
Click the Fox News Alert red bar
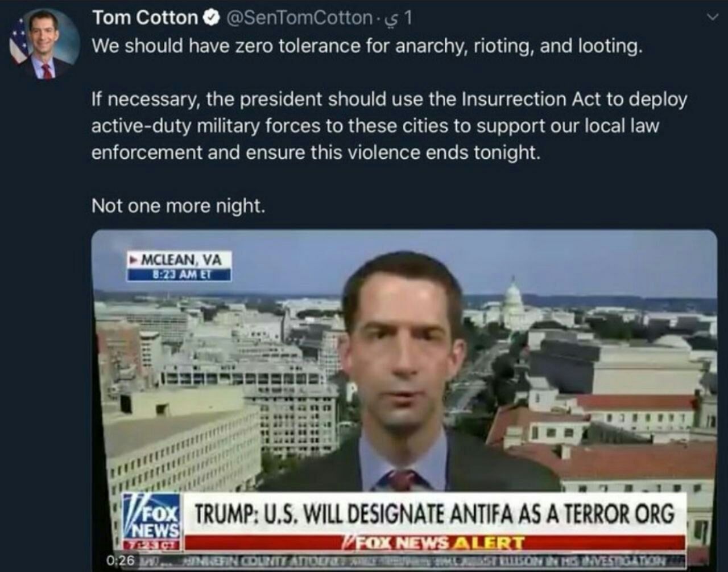[435, 542]
